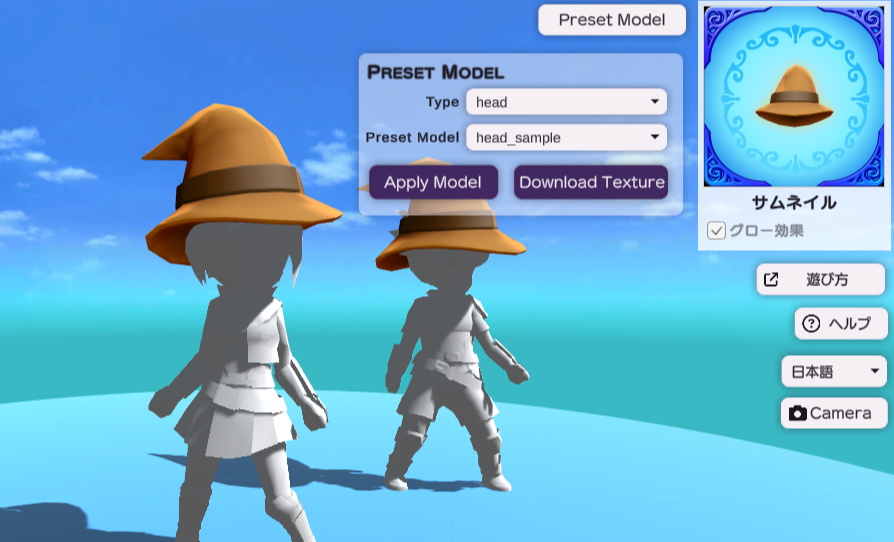
Task: Click the グロー効果 label text
Action: click(x=765, y=231)
